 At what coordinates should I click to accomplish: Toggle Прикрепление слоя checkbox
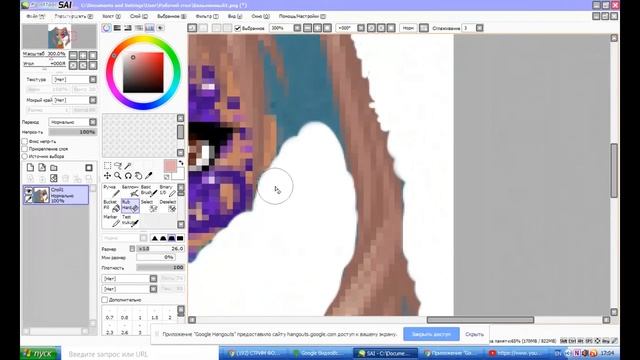[x=24, y=149]
